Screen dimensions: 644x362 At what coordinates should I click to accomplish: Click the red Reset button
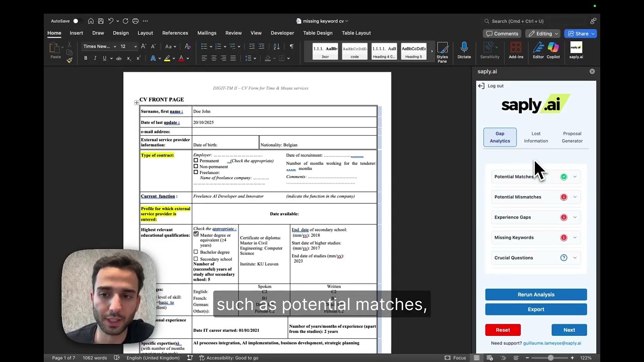click(503, 330)
